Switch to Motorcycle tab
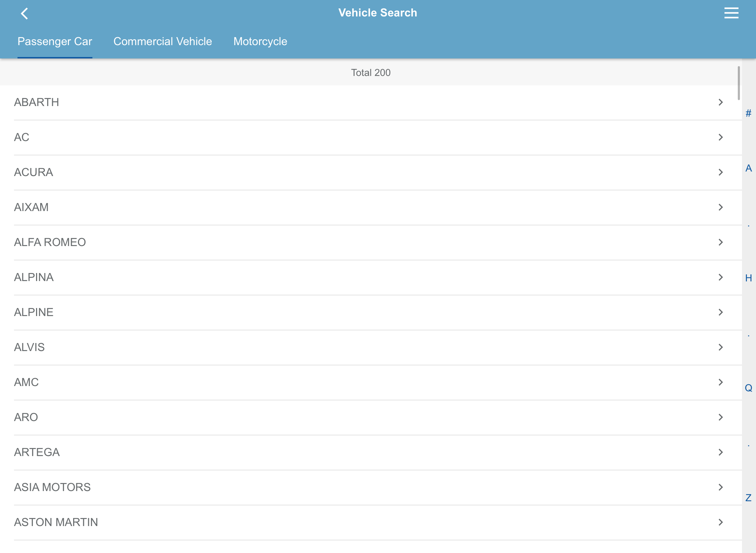The height and width of the screenshot is (553, 756). click(260, 41)
